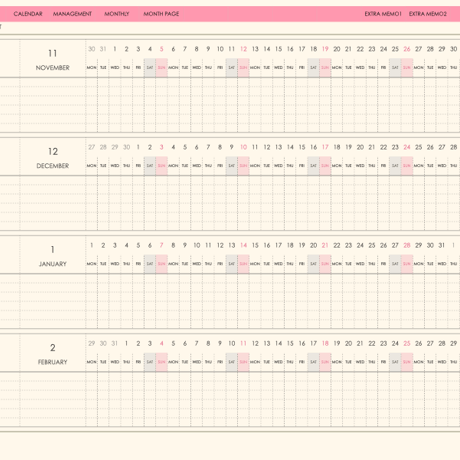
Task: Click January date 17
Action: coord(279,245)
